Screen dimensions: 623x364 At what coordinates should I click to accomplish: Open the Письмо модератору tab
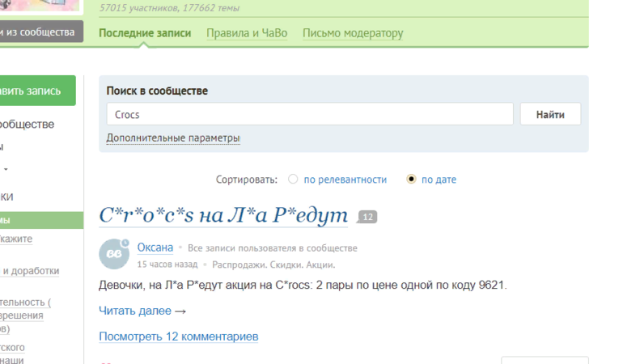point(353,33)
